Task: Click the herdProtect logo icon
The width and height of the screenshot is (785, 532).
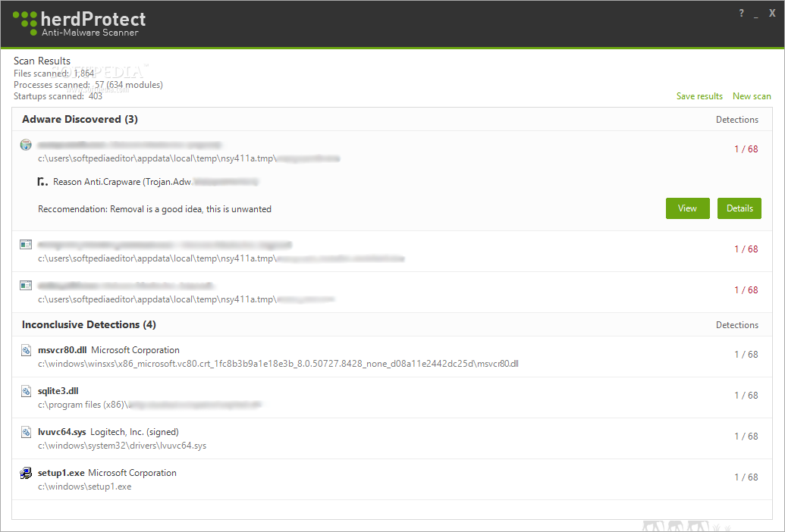Action: tap(25, 23)
